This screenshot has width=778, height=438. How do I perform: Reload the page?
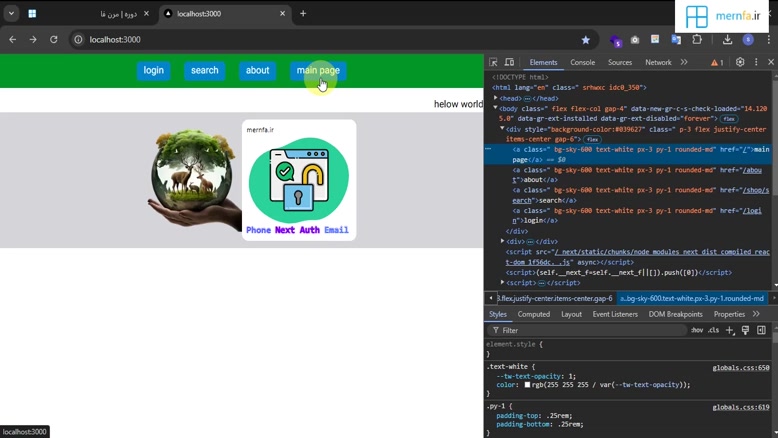[x=53, y=40]
